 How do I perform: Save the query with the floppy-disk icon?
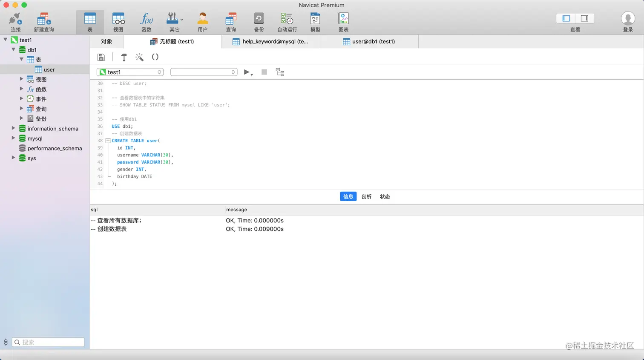coord(101,57)
